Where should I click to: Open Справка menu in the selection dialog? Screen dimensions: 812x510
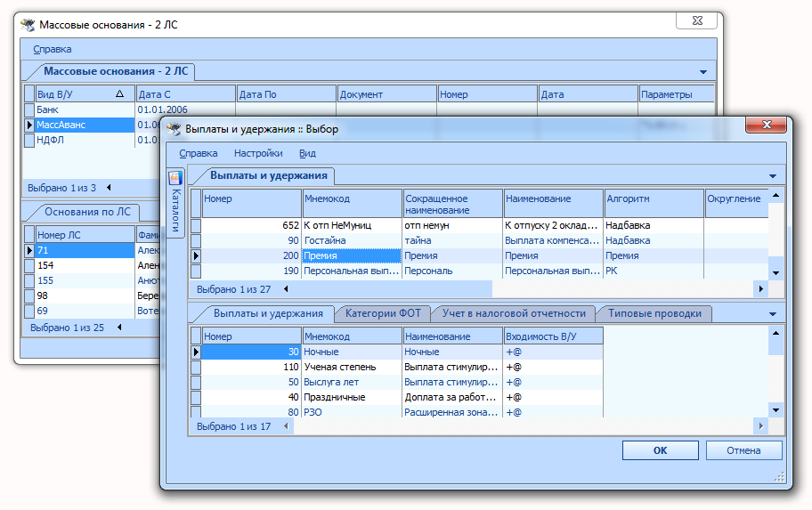(199, 153)
